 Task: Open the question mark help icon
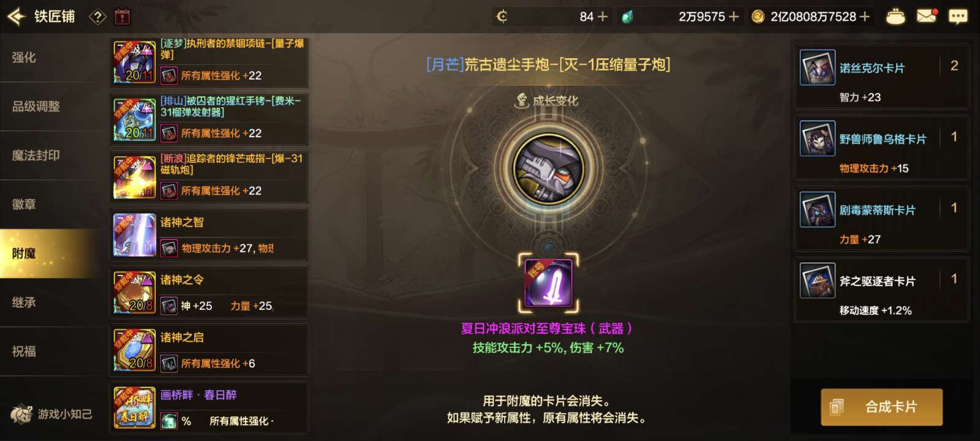point(98,17)
